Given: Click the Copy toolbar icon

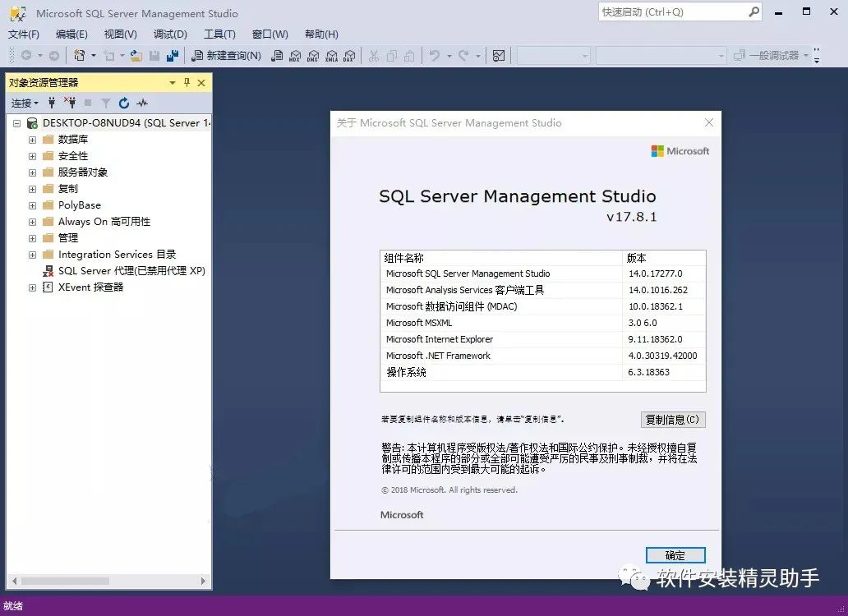Looking at the screenshot, I should 392,56.
